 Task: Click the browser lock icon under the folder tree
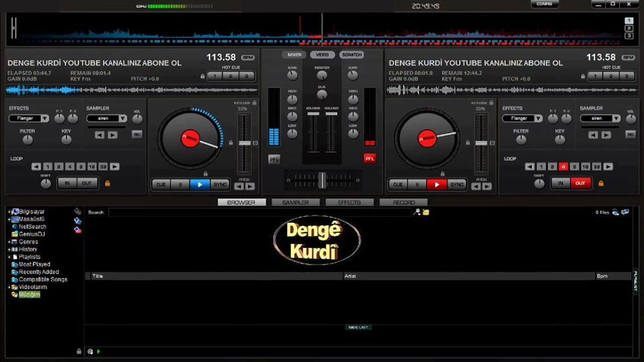click(x=79, y=351)
